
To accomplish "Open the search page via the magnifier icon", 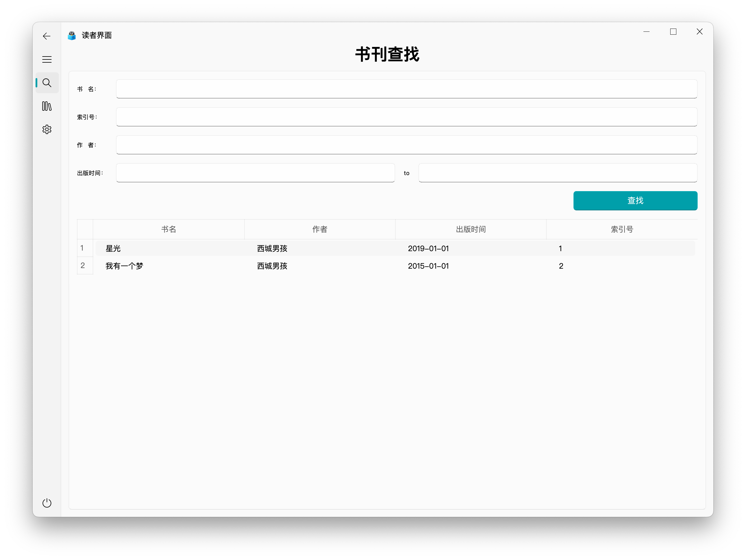I will point(47,83).
